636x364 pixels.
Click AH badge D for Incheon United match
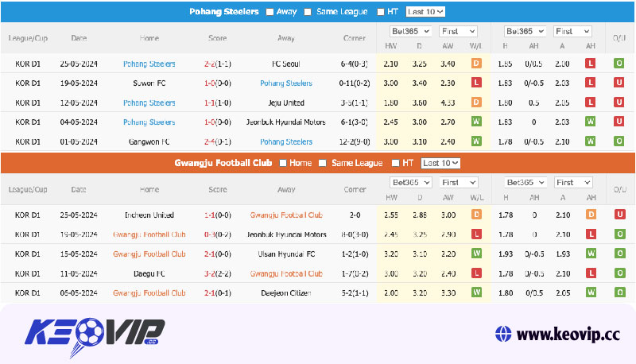coord(591,215)
